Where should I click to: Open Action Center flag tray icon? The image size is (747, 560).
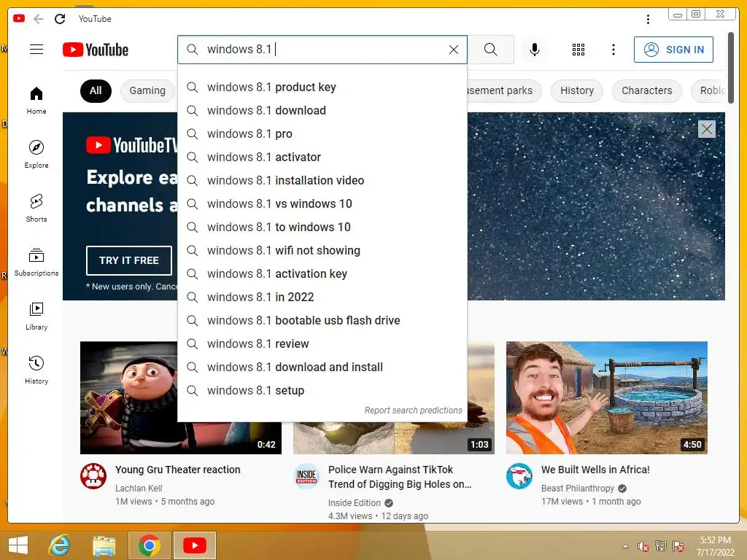[x=678, y=546]
